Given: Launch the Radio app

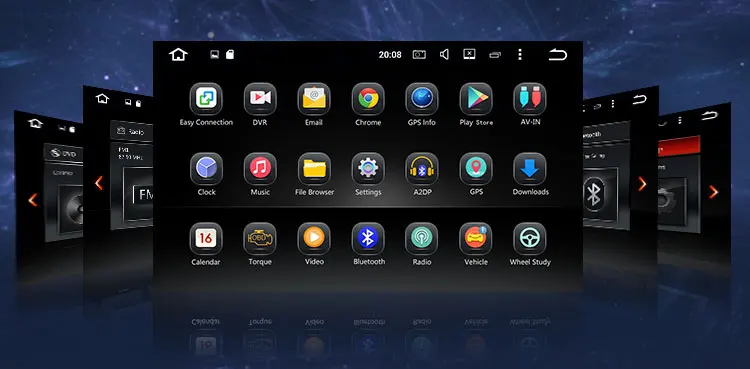Looking at the screenshot, I should [422, 239].
